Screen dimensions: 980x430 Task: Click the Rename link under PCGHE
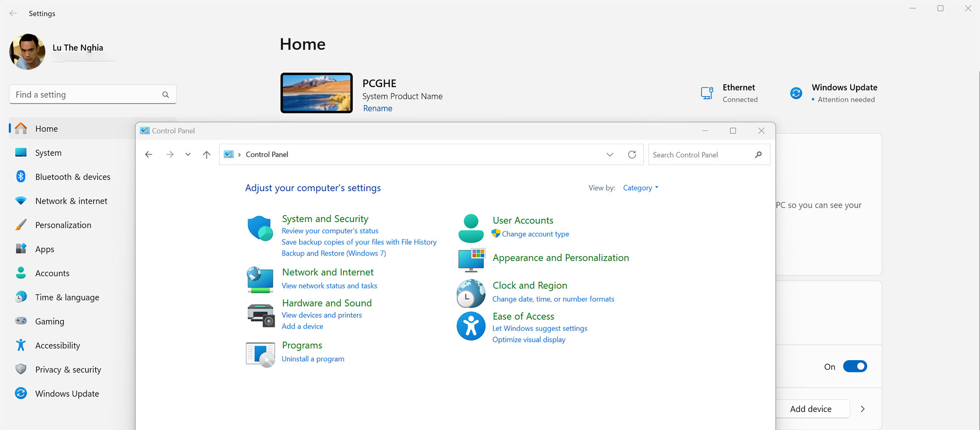coord(378,108)
